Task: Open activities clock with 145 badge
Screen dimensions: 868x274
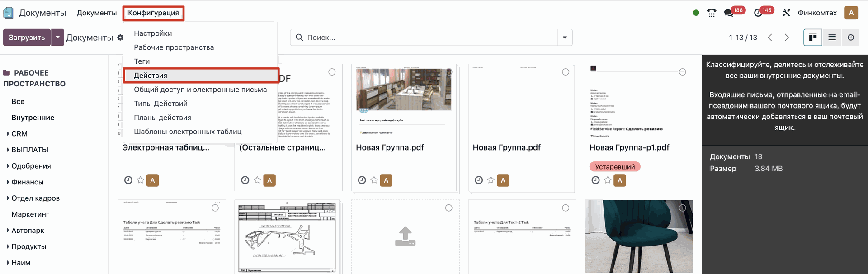Action: click(758, 13)
